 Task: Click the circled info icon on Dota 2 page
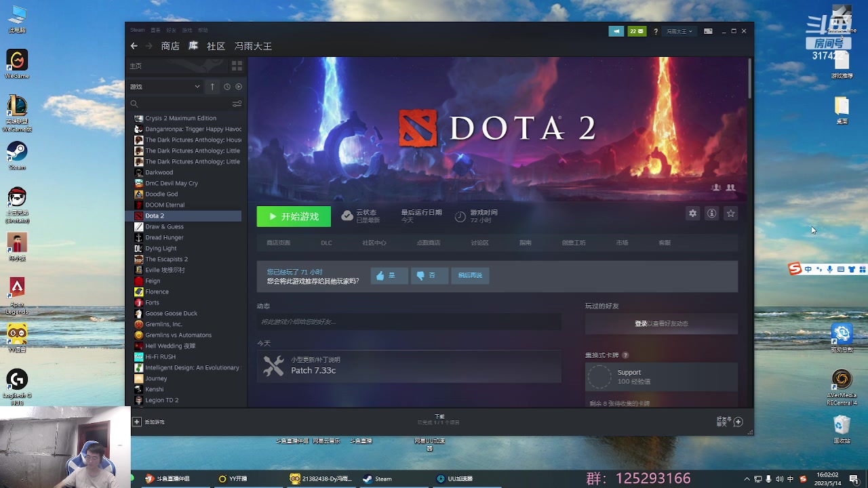[711, 213]
